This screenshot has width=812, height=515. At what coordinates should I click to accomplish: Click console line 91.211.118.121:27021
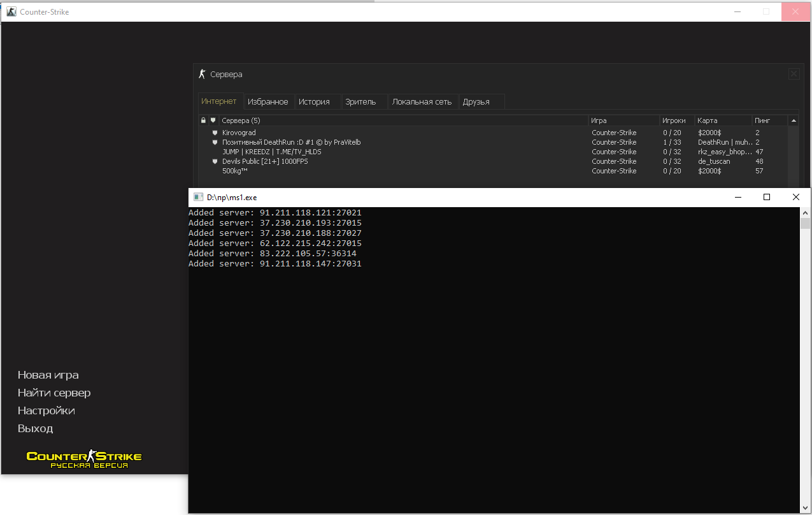pyautogui.click(x=275, y=212)
